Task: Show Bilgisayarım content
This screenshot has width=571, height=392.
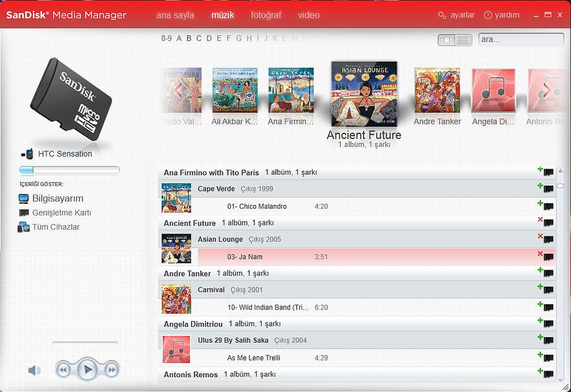Action: 57,199
